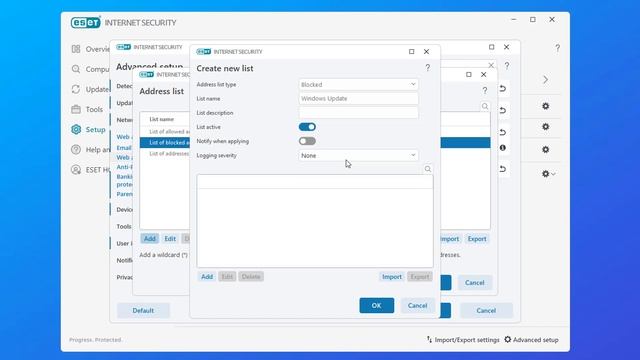
Task: Click the Computer scan sidebar icon
Action: (x=76, y=69)
